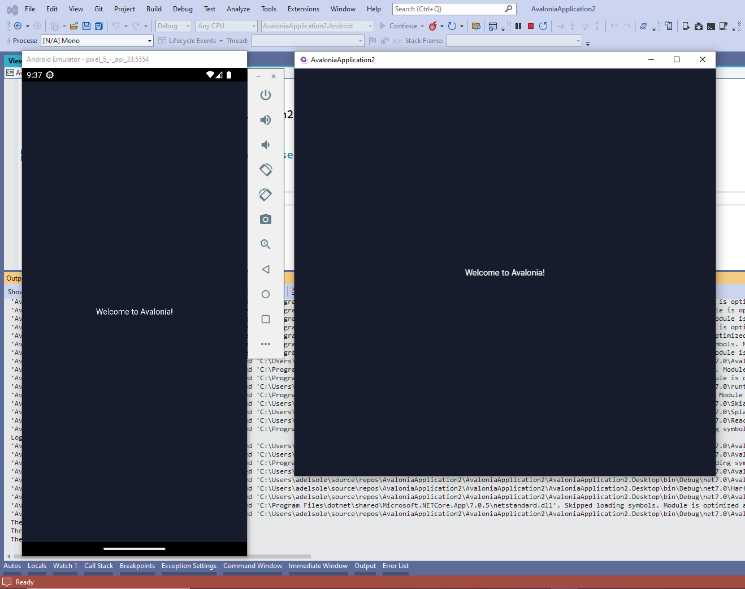Take emulator screenshot with camera icon

266,219
